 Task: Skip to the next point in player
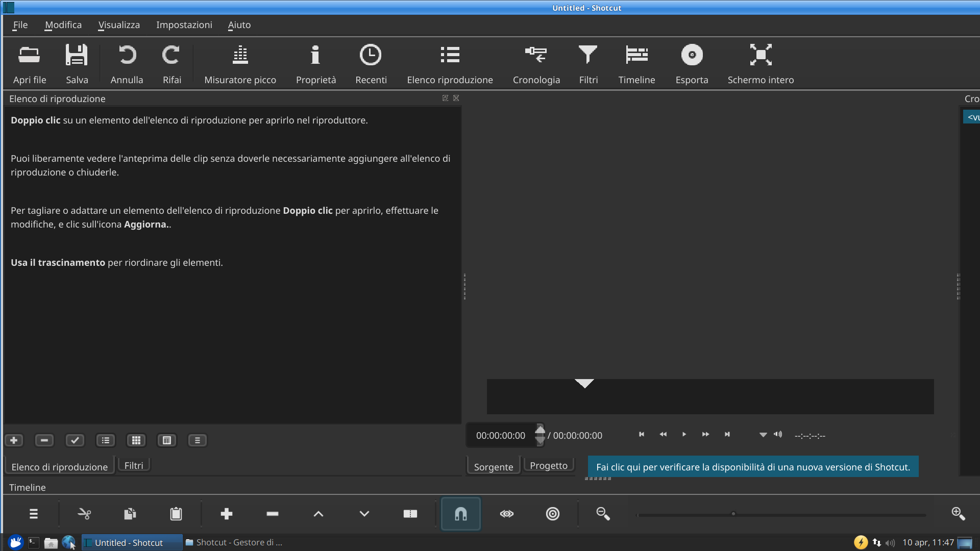(x=727, y=434)
